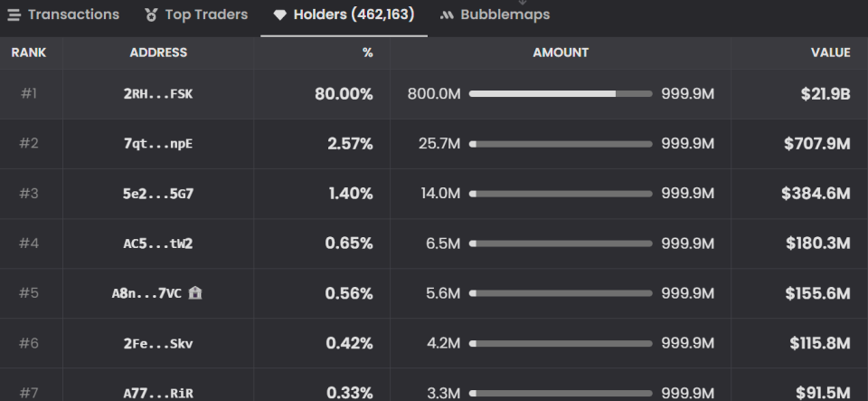The height and width of the screenshot is (401, 868).
Task: Open the Bubblemaps tab
Action: (495, 15)
